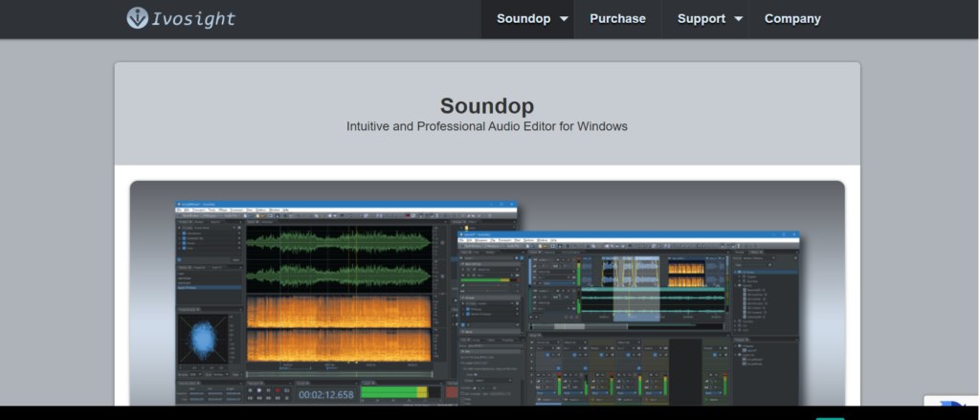Screen dimensions: 980x420
Task: Click the Soundop application screenshot image
Action: coord(487,294)
